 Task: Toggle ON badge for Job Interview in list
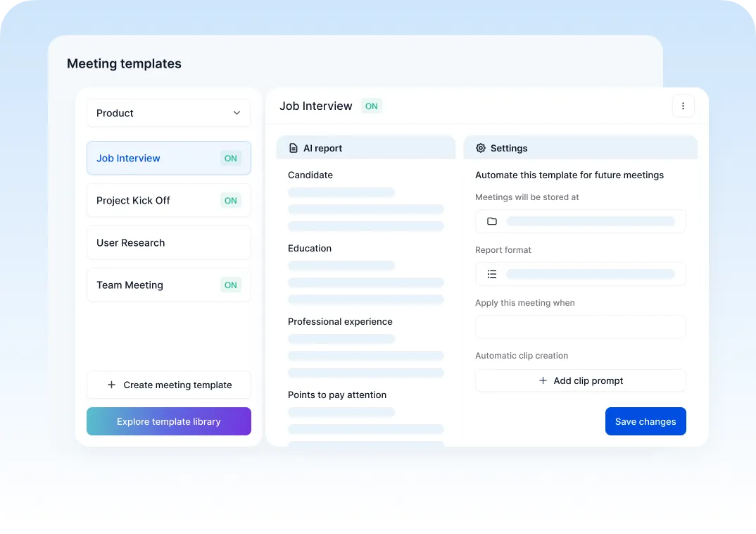230,159
